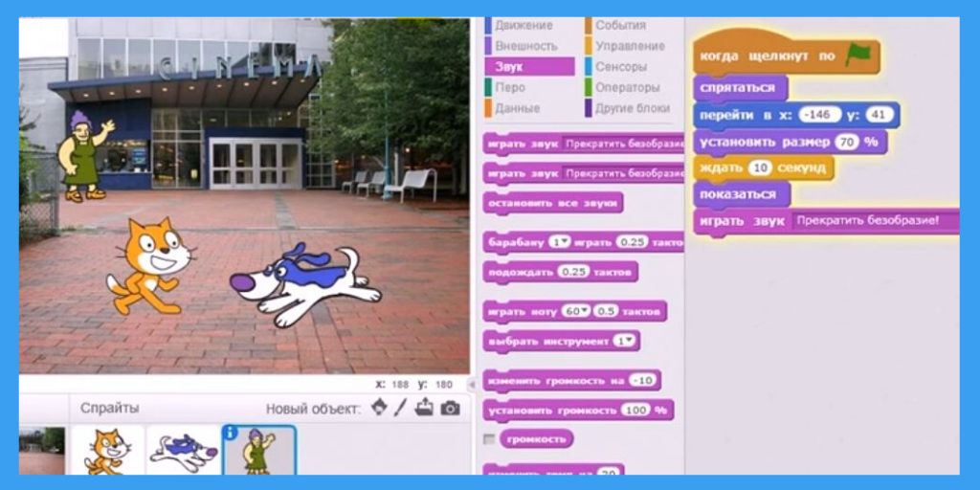
Task: Open camera to create new sprite
Action: click(x=450, y=408)
